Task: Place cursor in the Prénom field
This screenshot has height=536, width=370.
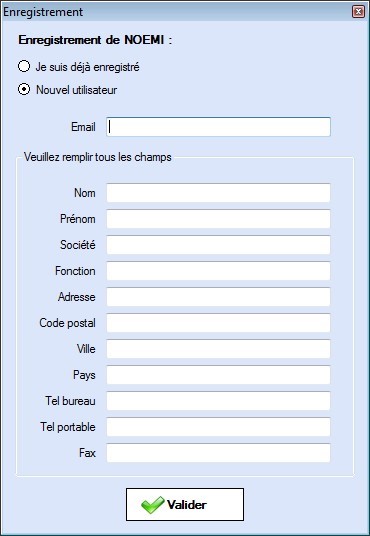Action: [218, 219]
